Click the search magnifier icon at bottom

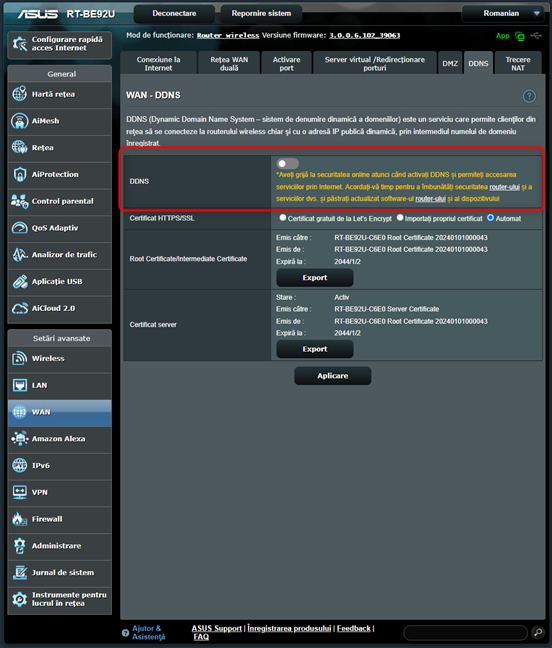pos(538,632)
